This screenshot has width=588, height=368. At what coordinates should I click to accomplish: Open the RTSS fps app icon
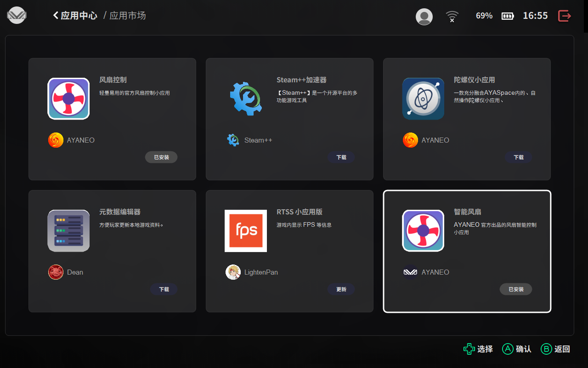[246, 230]
